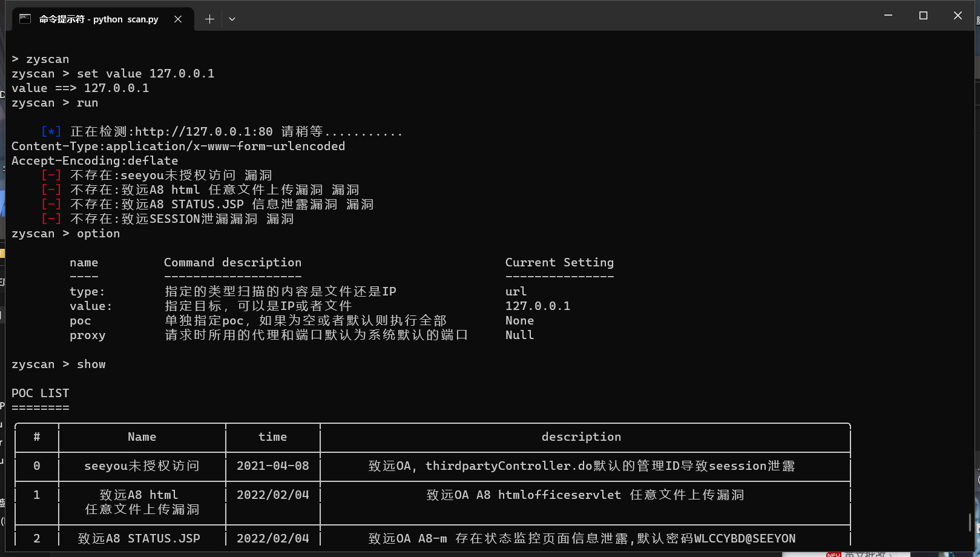This screenshot has width=980, height=557.
Task: Click the 'Command description' column header
Action: point(232,263)
